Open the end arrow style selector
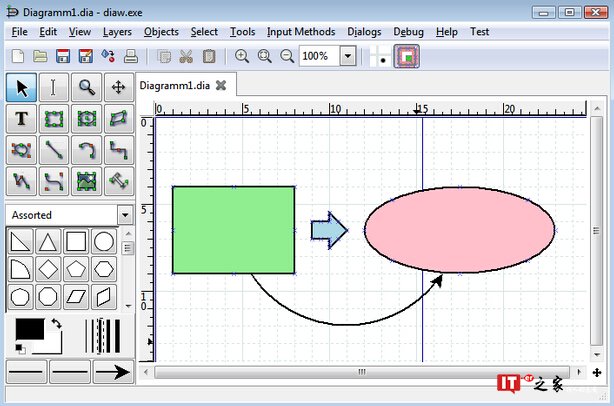Image resolution: width=614 pixels, height=406 pixels. (x=113, y=372)
